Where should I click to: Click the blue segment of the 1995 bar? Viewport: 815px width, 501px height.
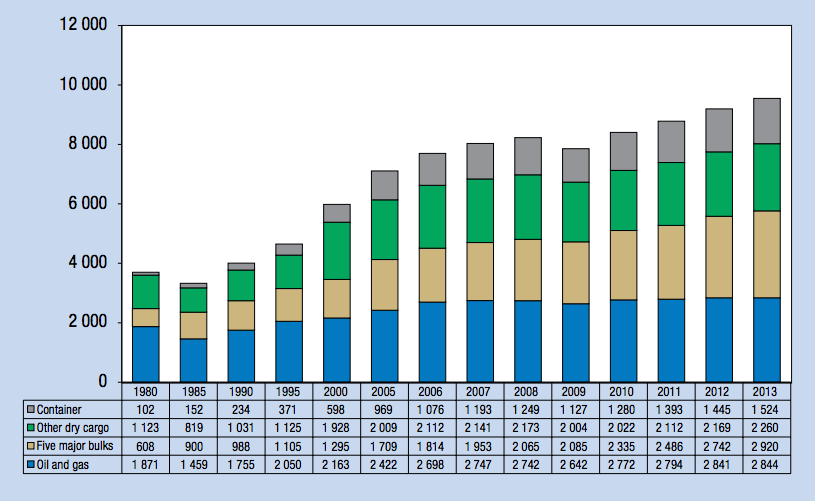click(289, 351)
